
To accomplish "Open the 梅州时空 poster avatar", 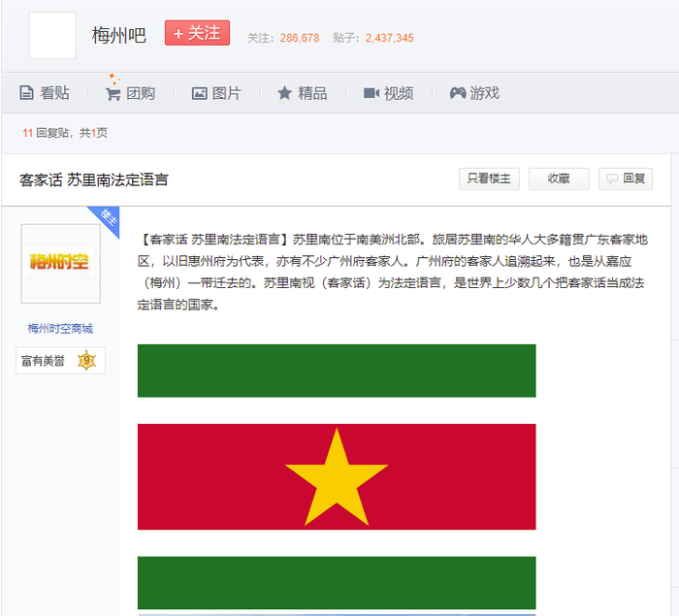I will point(60,264).
